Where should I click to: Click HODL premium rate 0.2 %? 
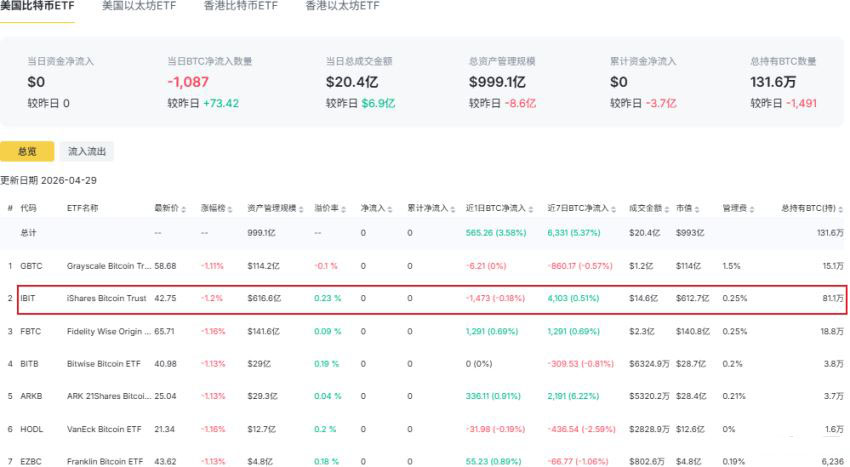325,429
